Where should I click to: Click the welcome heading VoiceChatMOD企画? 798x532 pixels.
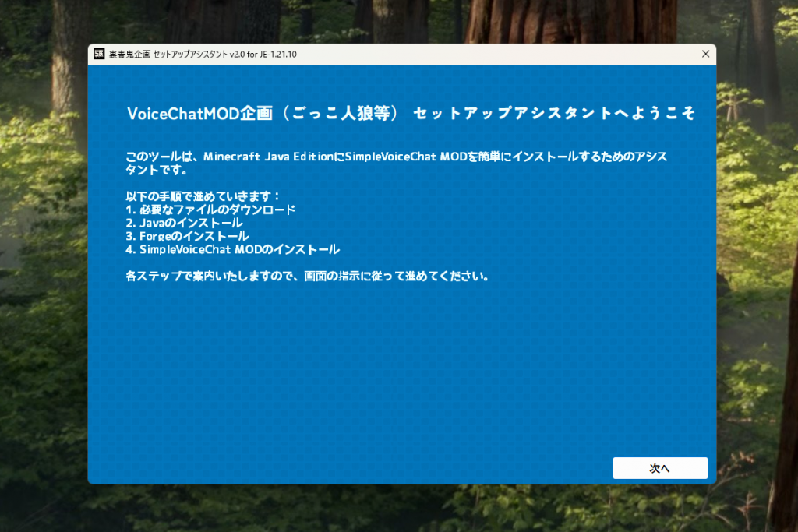click(200, 114)
